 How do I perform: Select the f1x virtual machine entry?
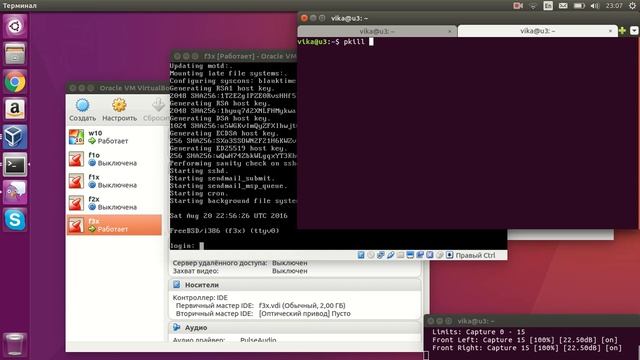coord(114,181)
